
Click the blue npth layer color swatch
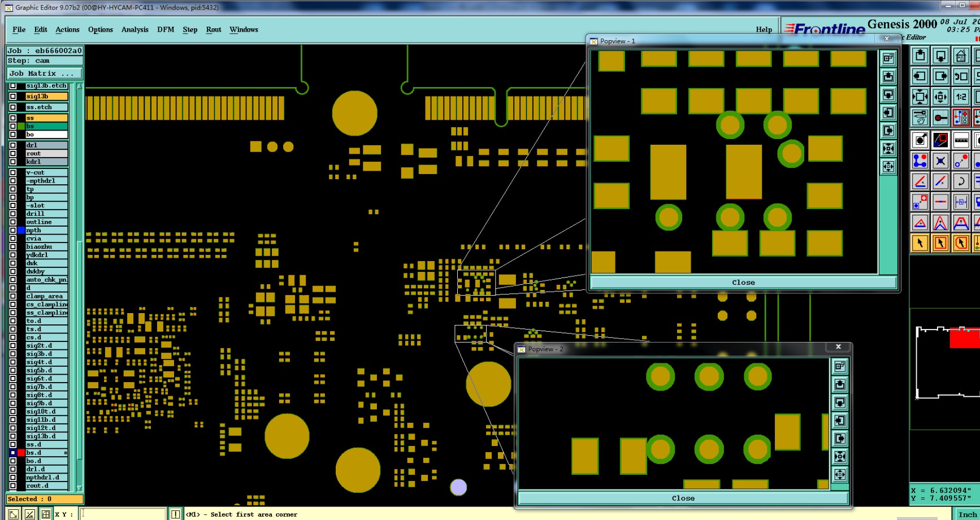tap(21, 231)
